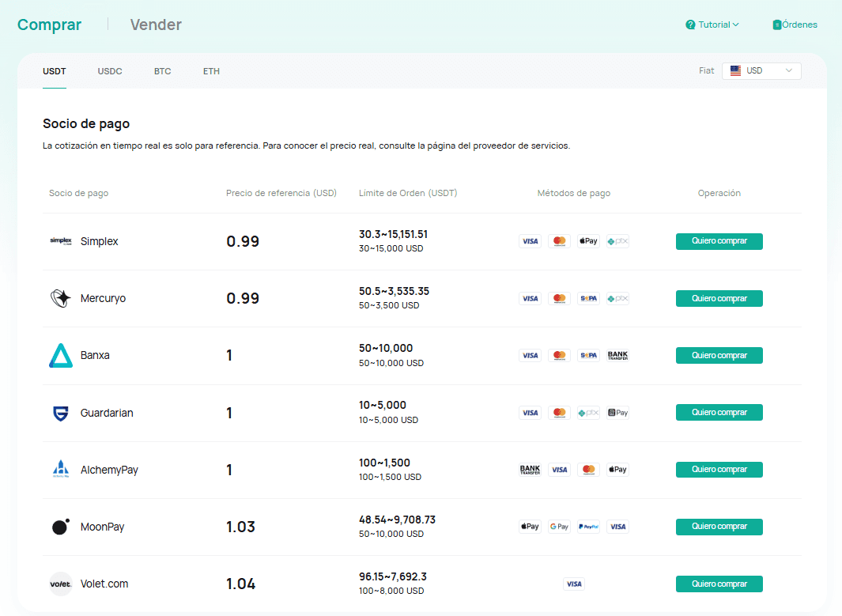Click the MoonPay price 1.03
The height and width of the screenshot is (616, 842).
(240, 527)
